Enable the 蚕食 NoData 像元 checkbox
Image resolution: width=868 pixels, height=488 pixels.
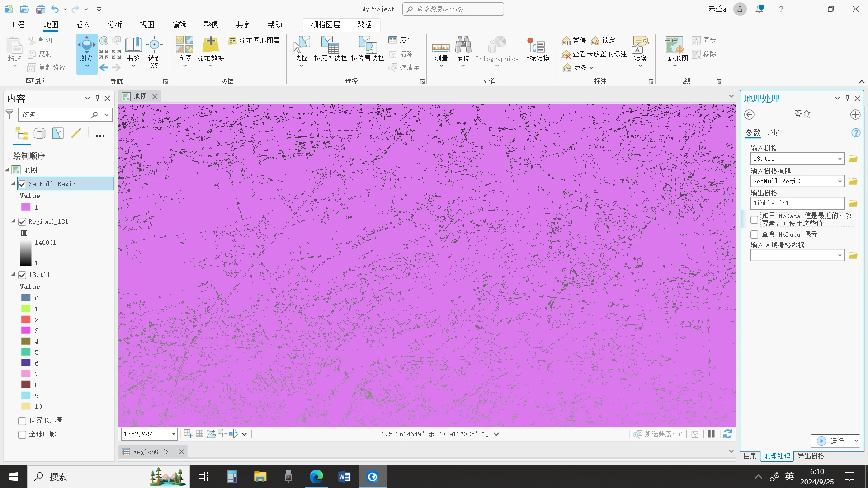(754, 235)
